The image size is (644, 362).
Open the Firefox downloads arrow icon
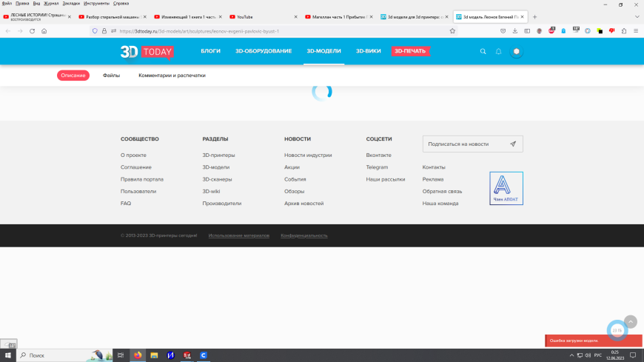coord(514,31)
